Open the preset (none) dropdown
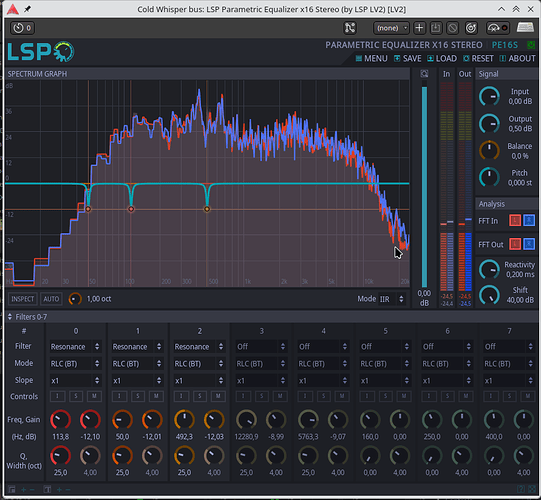Image resolution: width=541 pixels, height=500 pixels. click(391, 28)
